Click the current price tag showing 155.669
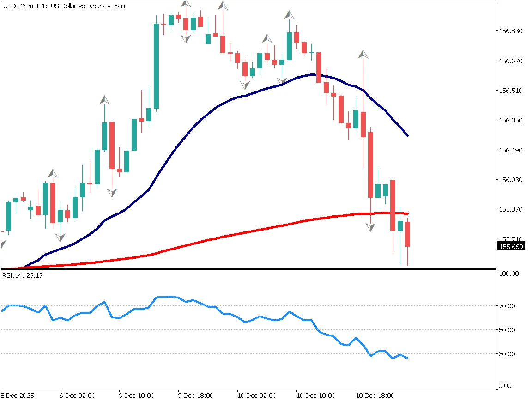Viewport: 532px width, 402px height. (512, 247)
